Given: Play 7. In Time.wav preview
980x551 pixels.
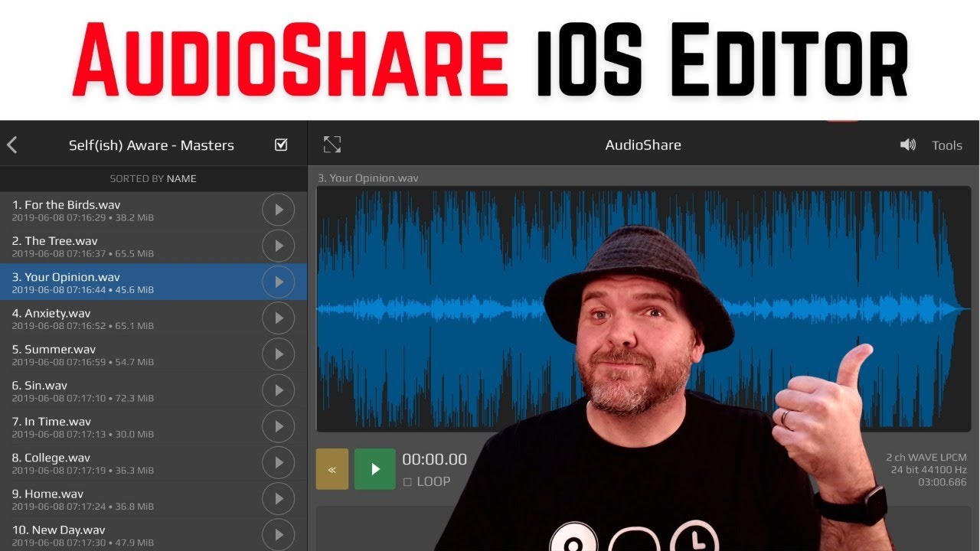Looking at the screenshot, I should coord(278,426).
